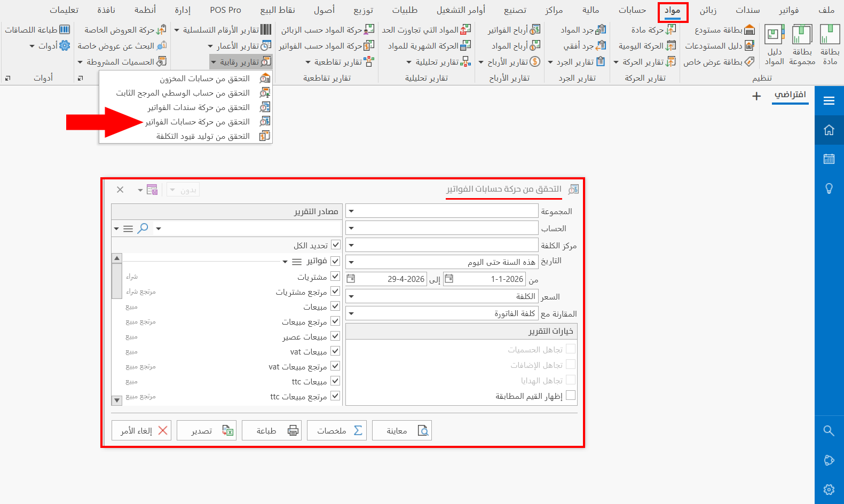
Task: Toggle the فواتير checkbox
Action: click(x=335, y=261)
